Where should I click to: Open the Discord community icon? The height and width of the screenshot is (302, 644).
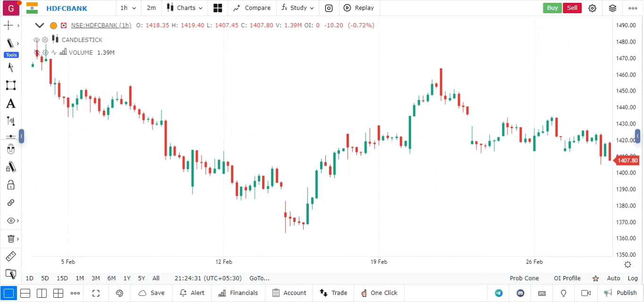pos(521,293)
